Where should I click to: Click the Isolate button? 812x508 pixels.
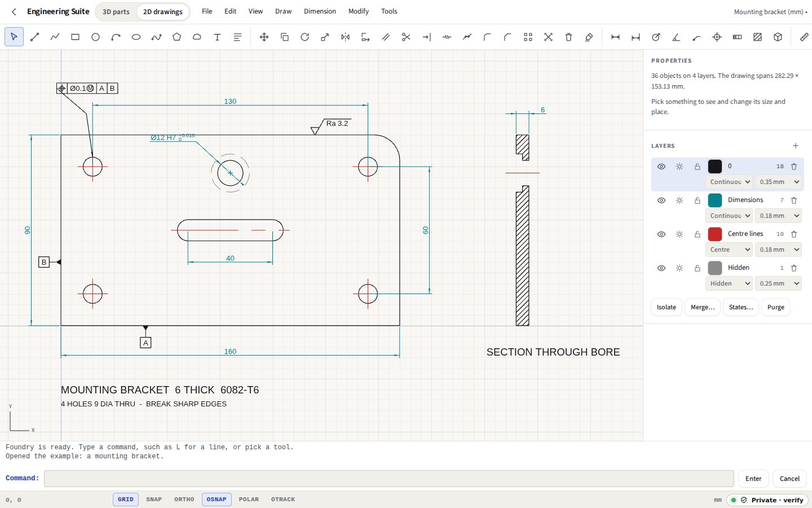(x=667, y=307)
